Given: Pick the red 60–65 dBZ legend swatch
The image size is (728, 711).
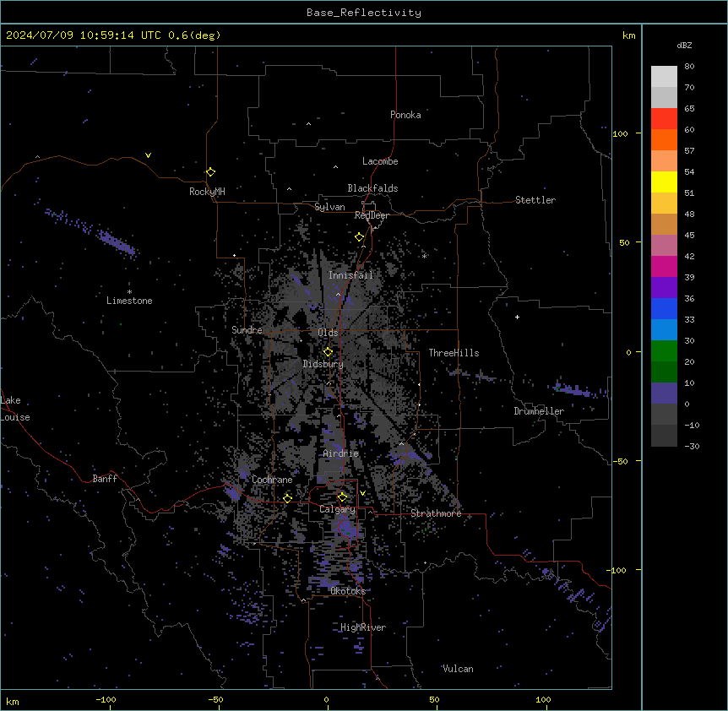Looking at the screenshot, I should pos(664,119).
